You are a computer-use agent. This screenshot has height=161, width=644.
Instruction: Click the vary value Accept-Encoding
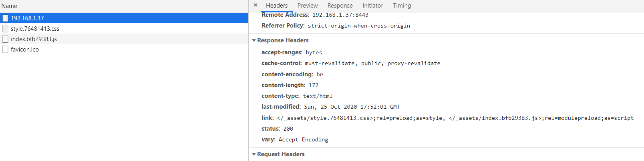pyautogui.click(x=304, y=139)
